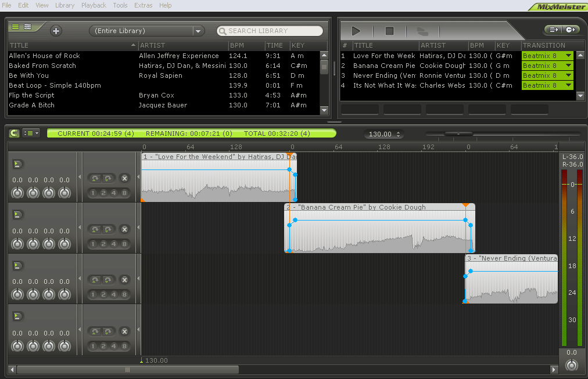Toggle loop length 1 on first track

coord(93,193)
